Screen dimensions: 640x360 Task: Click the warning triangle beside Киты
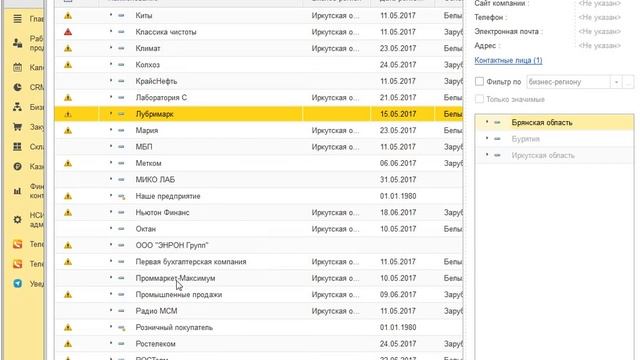coord(68,16)
